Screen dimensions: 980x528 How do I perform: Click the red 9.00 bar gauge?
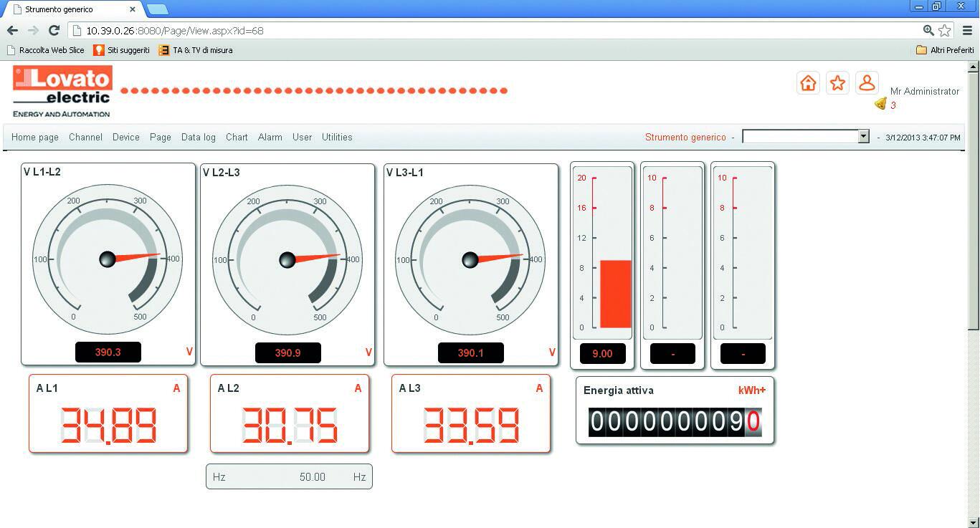(x=615, y=294)
